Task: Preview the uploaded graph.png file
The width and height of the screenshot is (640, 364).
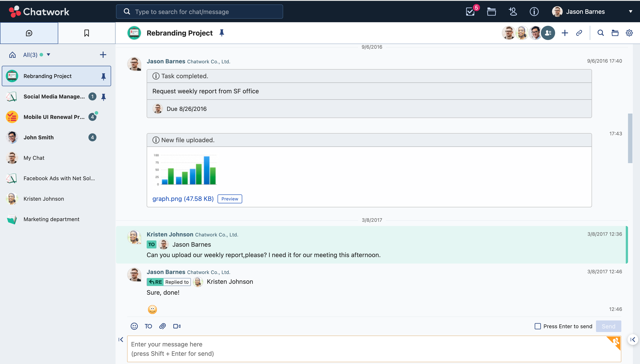Action: pos(230,198)
